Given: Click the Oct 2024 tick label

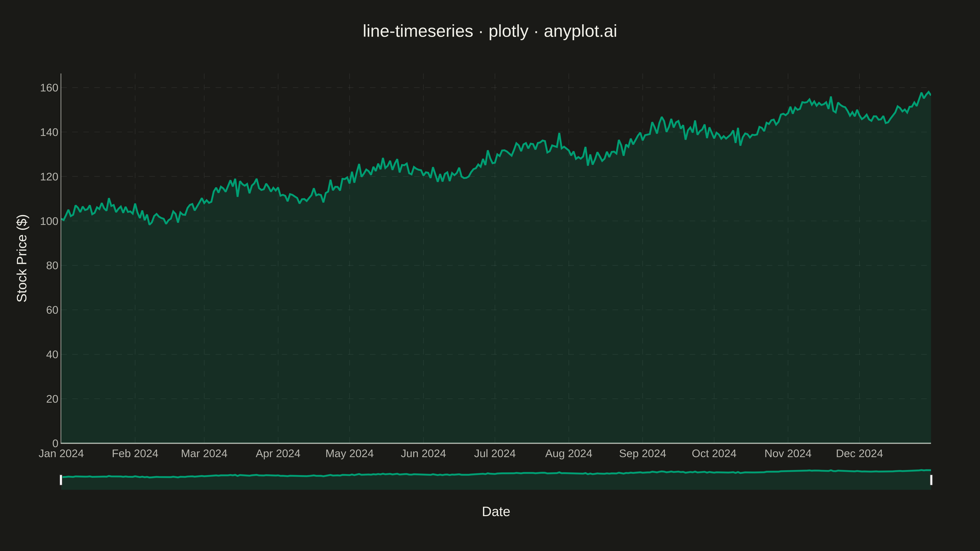Looking at the screenshot, I should coord(714,454).
